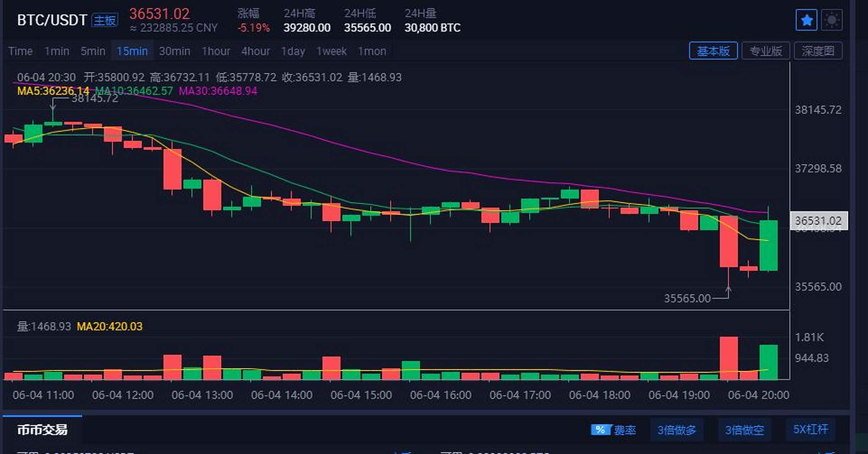The height and width of the screenshot is (454, 868).
Task: Open the 基本版 basic chart mode
Action: coord(713,51)
